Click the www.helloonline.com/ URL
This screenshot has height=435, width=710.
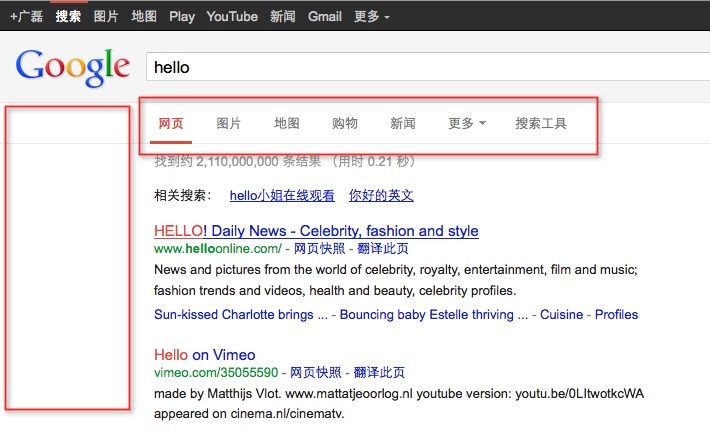pos(218,249)
